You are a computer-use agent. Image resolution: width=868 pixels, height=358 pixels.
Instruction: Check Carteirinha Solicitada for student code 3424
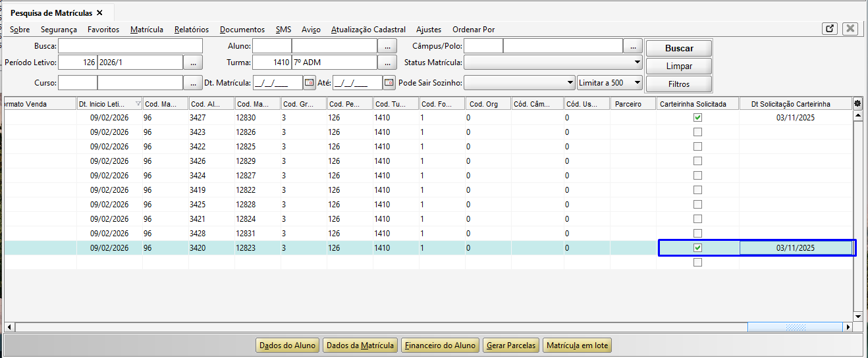(698, 175)
